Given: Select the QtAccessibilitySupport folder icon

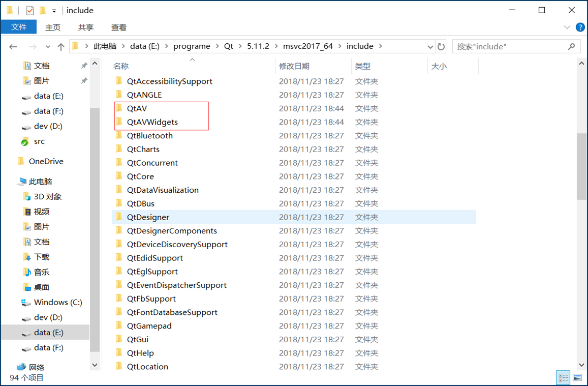Looking at the screenshot, I should click(x=119, y=81).
